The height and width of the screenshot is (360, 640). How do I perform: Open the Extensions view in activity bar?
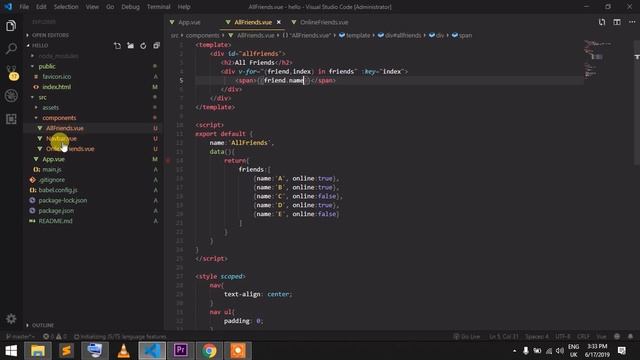(11, 119)
